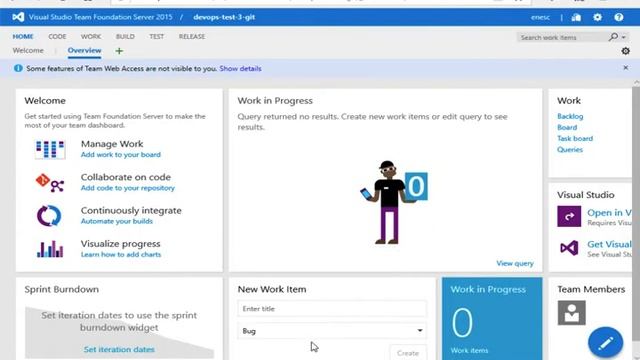
Task: Open the settings gear in top header
Action: 598,17
